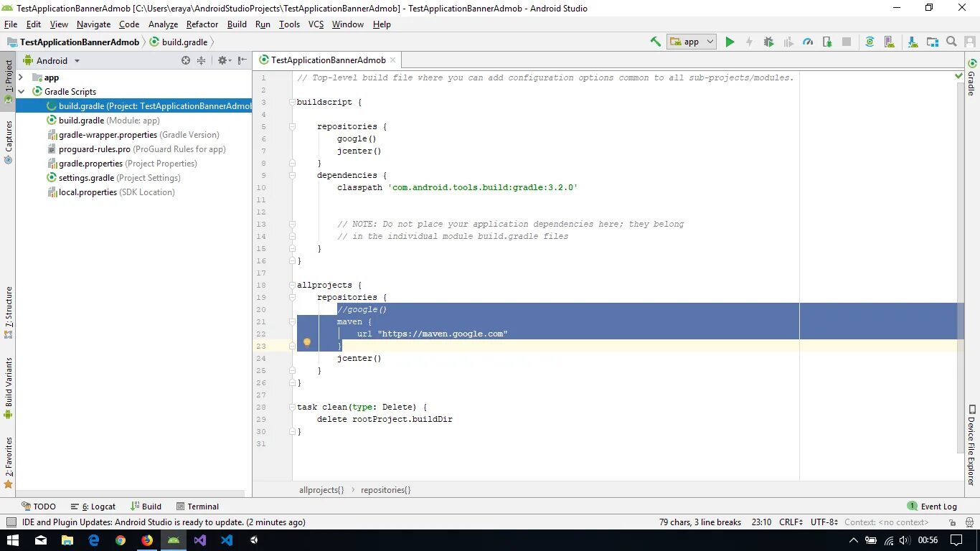Open the TODO tool window

pos(39,507)
